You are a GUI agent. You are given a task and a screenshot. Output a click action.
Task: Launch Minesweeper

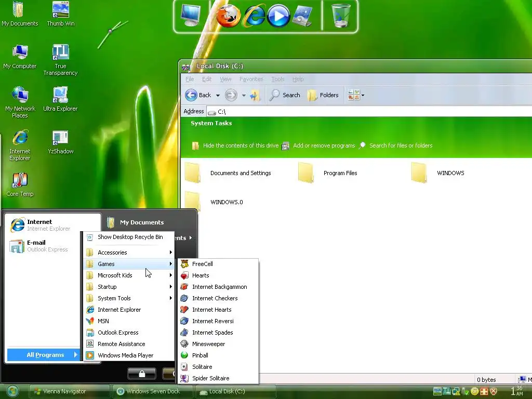[x=218, y=344]
